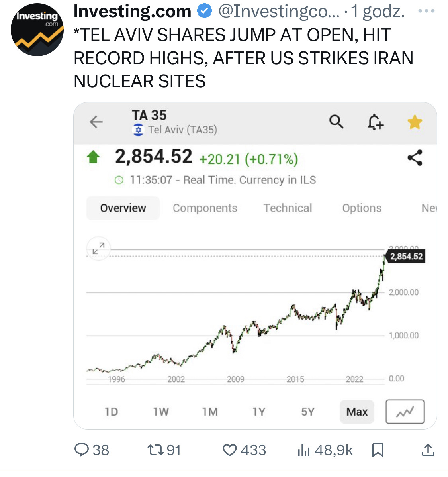Expand the chart to fullscreen
The width and height of the screenshot is (448, 477).
tap(98, 248)
